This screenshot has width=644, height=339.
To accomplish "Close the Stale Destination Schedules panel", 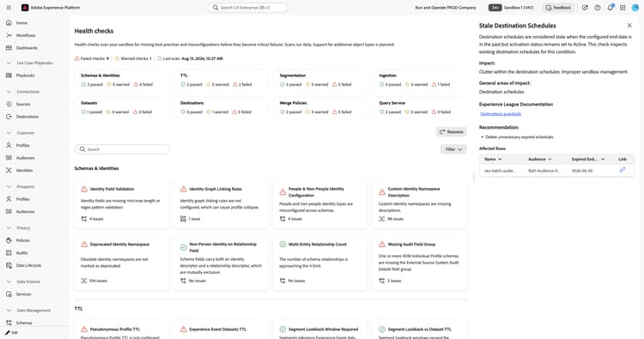I will (629, 26).
